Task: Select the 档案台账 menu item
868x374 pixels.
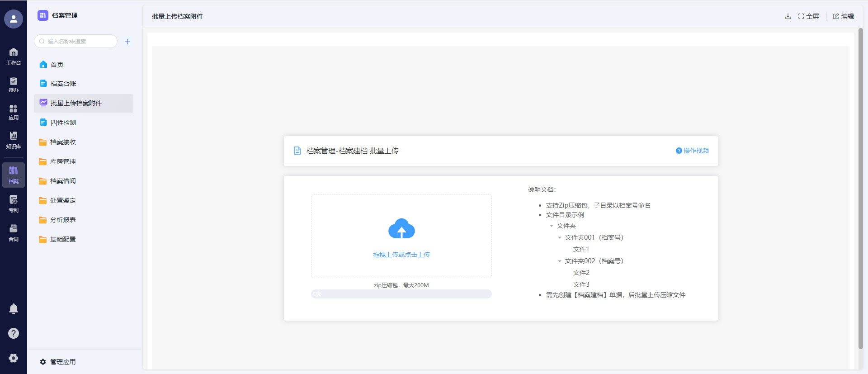Action: tap(63, 84)
